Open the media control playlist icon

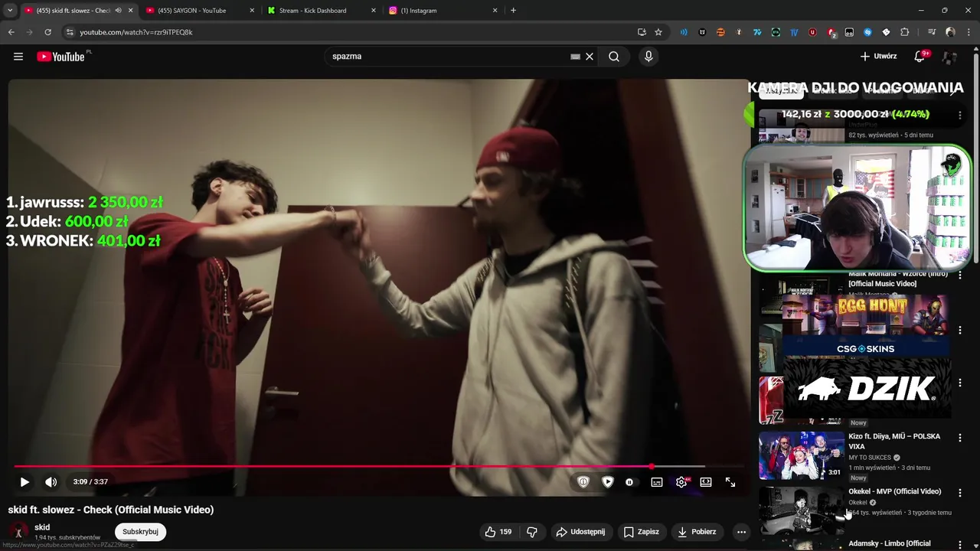tap(931, 32)
